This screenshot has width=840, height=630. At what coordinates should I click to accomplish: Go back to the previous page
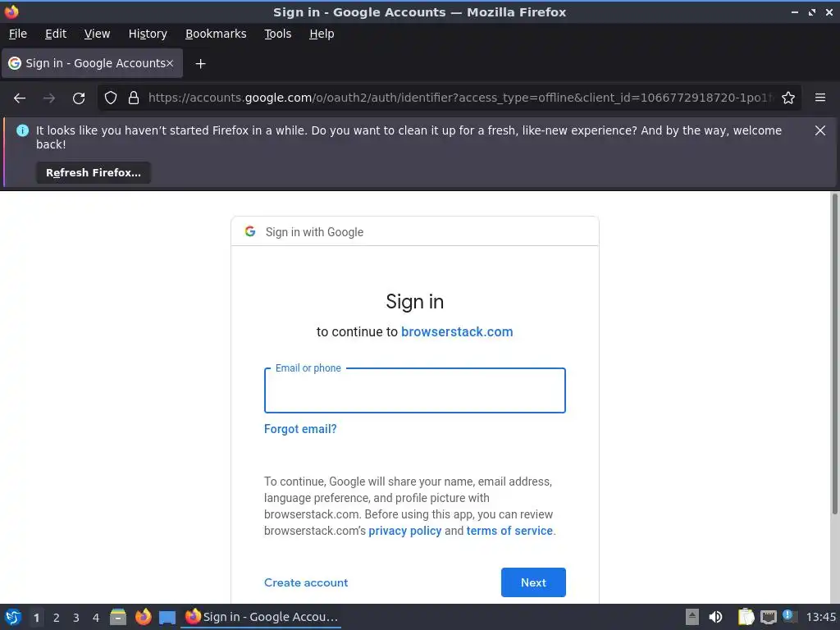20,98
